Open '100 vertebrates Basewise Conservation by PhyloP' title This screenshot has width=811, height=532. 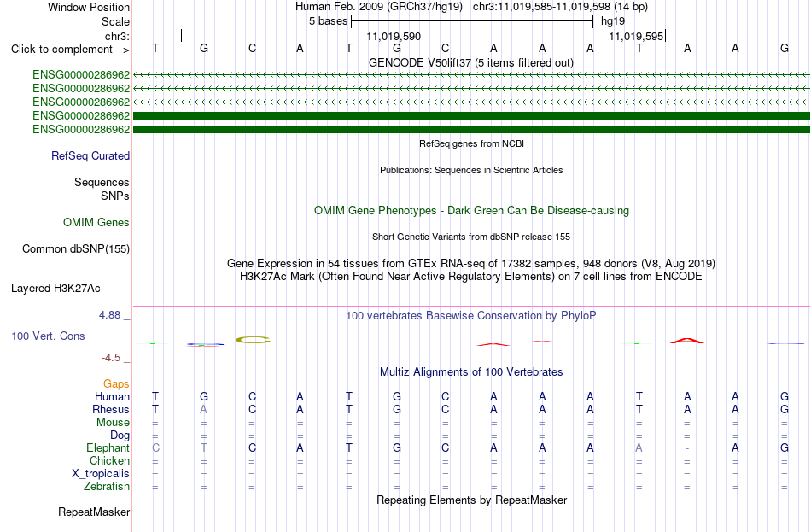pyautogui.click(x=470, y=316)
